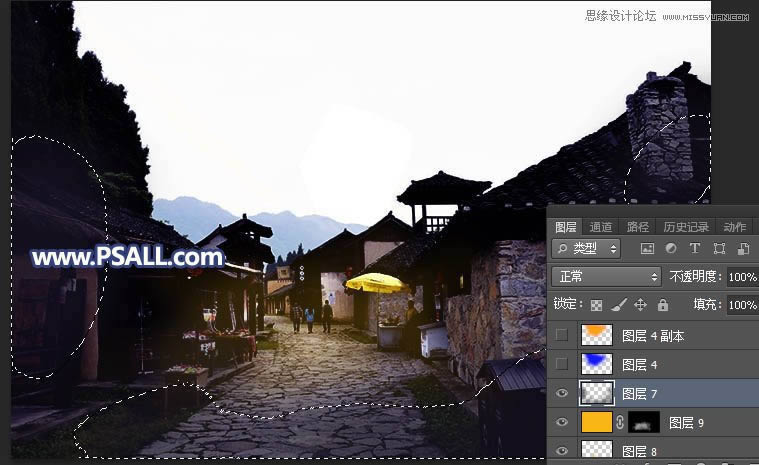The width and height of the screenshot is (759, 465).
Task: Enable lock transparent pixels
Action: point(597,305)
